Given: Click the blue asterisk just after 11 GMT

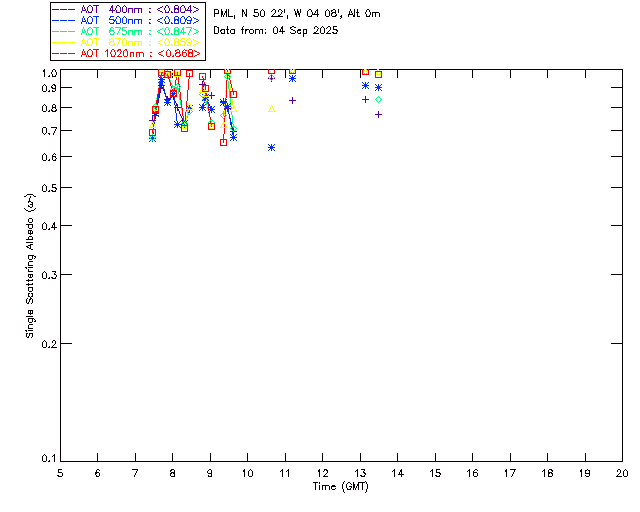Looking at the screenshot, I should pos(292,78).
